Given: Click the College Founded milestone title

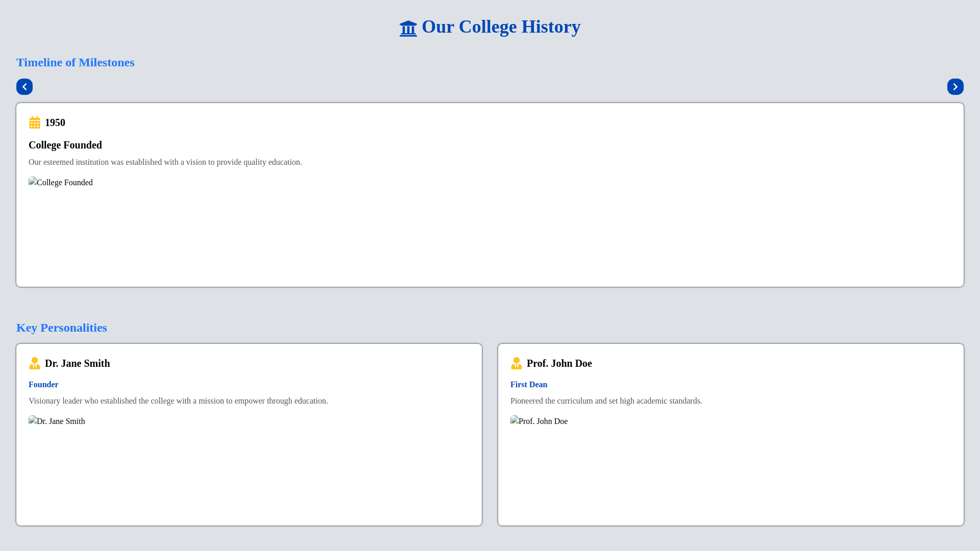Looking at the screenshot, I should pyautogui.click(x=65, y=145).
